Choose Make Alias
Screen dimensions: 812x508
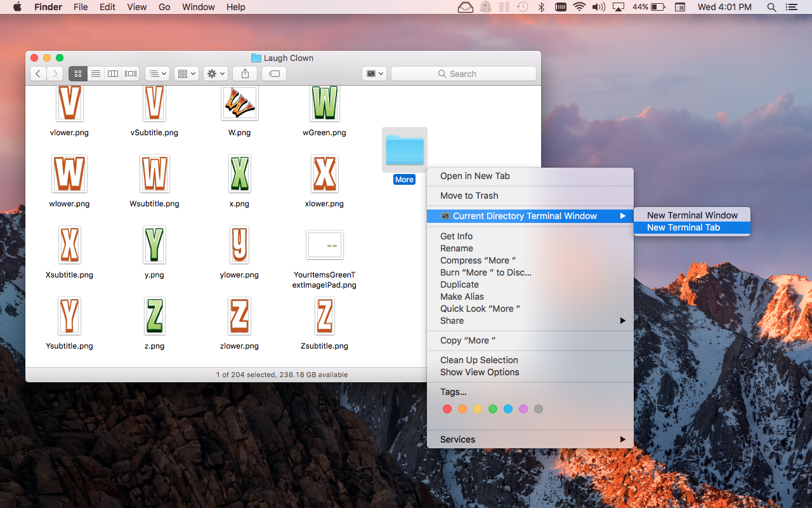(x=530, y=297)
